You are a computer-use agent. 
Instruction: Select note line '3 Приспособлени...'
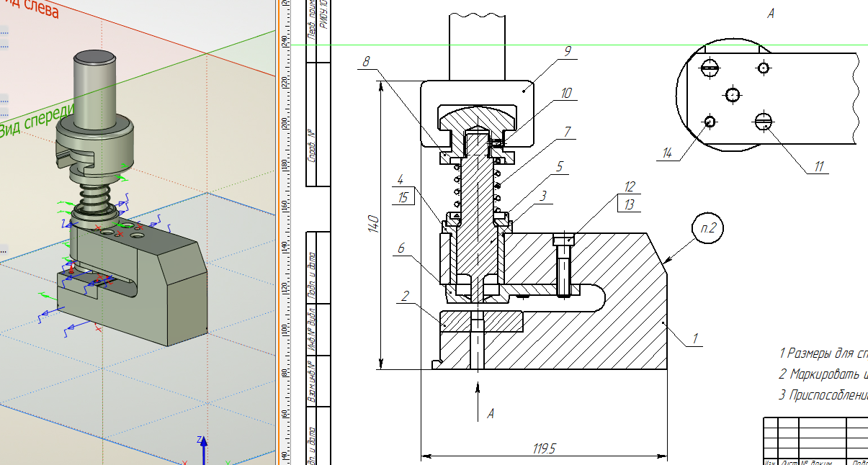(x=823, y=395)
